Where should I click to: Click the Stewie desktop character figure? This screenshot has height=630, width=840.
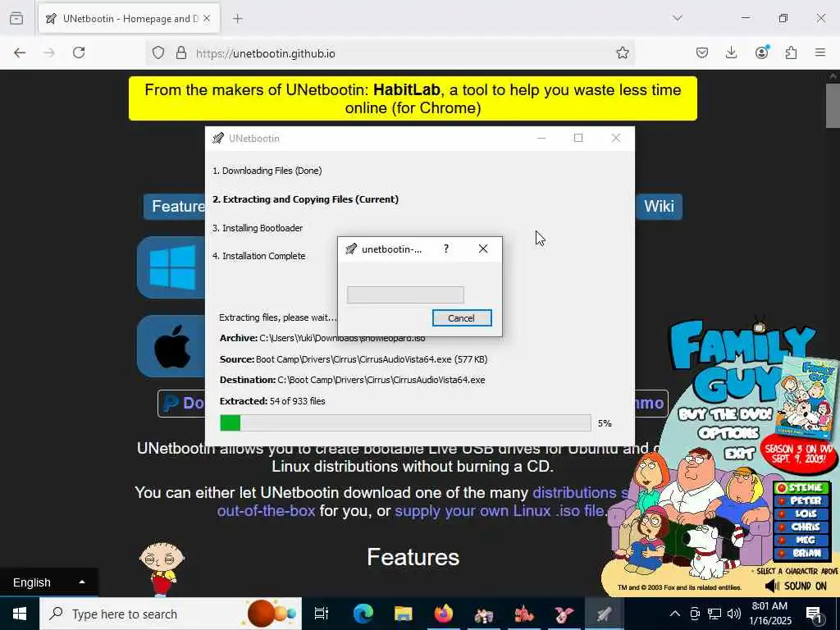162,568
